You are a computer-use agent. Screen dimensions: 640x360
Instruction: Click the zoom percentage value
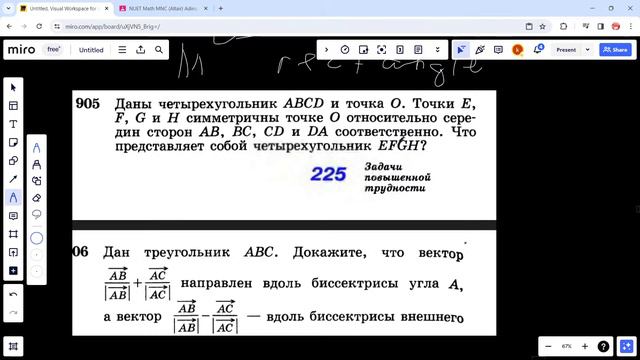(x=567, y=346)
